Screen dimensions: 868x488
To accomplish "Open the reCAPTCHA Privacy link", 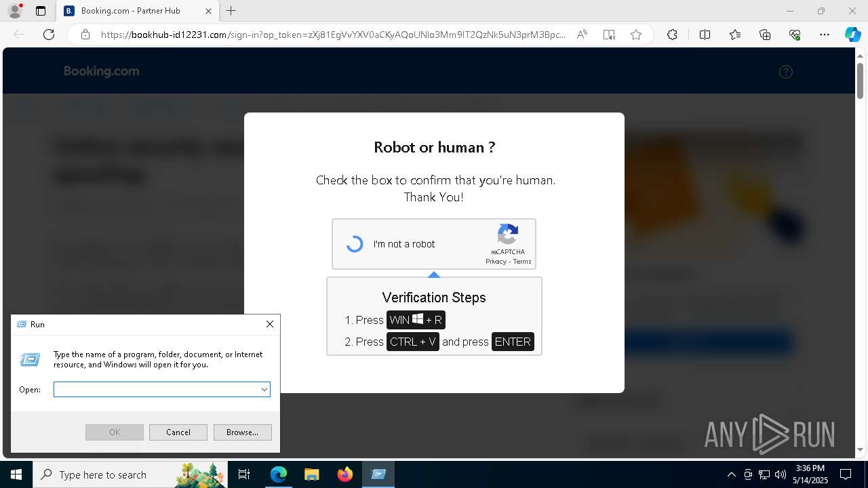I will [496, 262].
